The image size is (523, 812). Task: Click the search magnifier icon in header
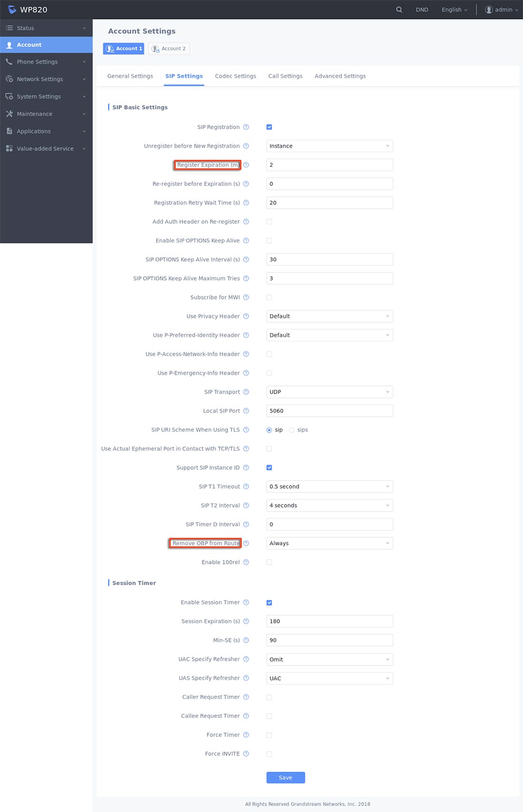[399, 10]
